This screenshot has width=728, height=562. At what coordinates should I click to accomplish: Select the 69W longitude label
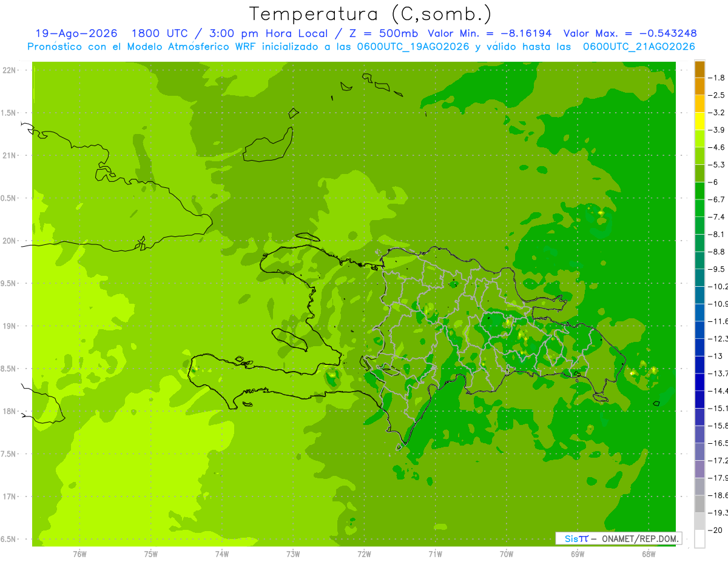pyautogui.click(x=578, y=554)
